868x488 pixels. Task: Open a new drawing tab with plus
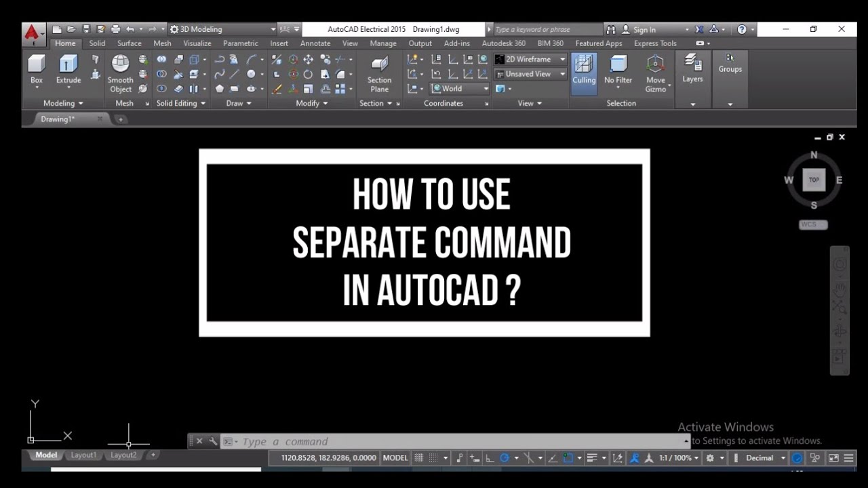[x=121, y=119]
